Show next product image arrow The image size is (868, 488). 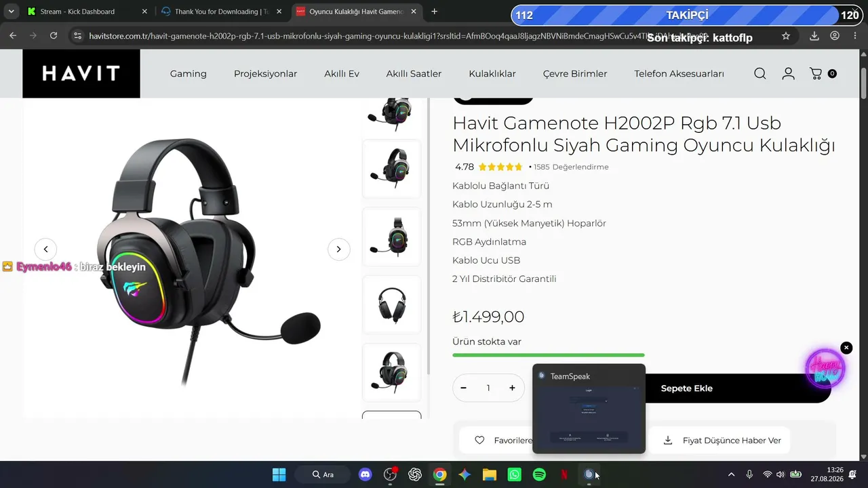pos(338,249)
